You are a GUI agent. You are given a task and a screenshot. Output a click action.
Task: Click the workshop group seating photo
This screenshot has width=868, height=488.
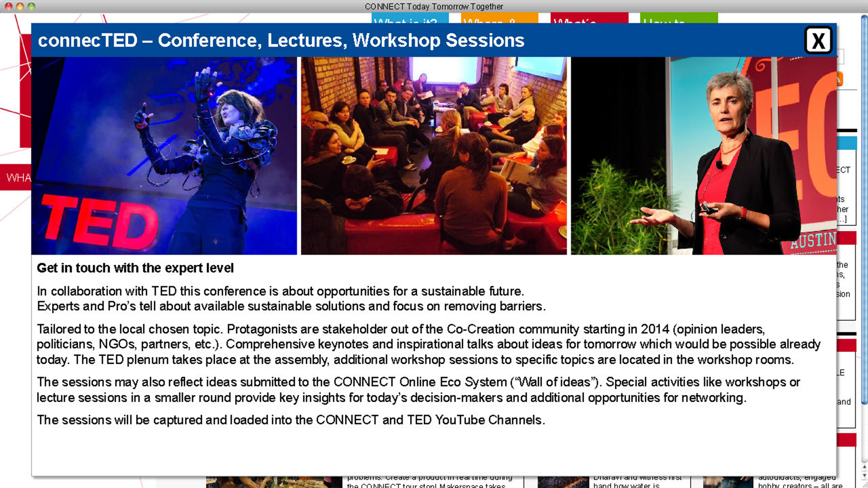coord(434,155)
